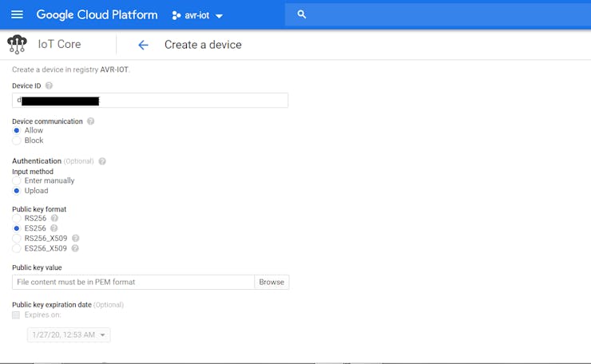
Task: Select RS256_X509 public key format
Action: [x=17, y=238]
